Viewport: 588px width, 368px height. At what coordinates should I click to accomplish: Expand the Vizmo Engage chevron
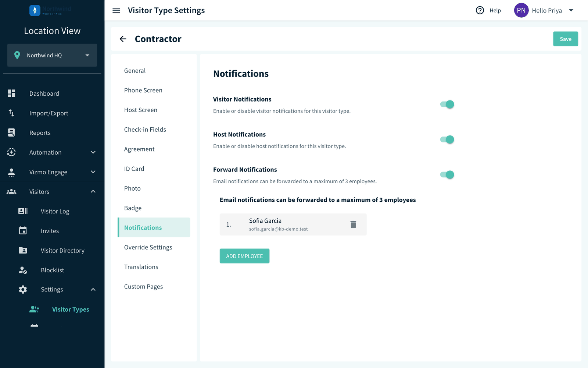coord(93,172)
